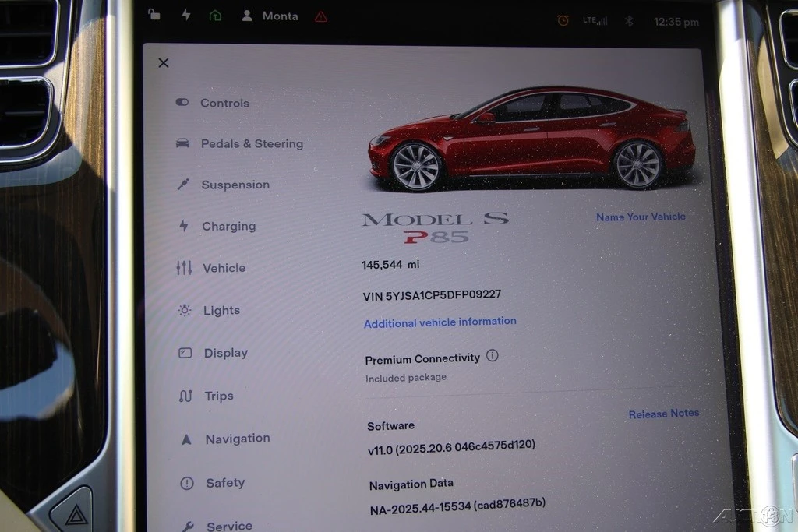Tap the Premium Connectivity heading
Viewport: 798px width, 532px height.
coord(422,358)
